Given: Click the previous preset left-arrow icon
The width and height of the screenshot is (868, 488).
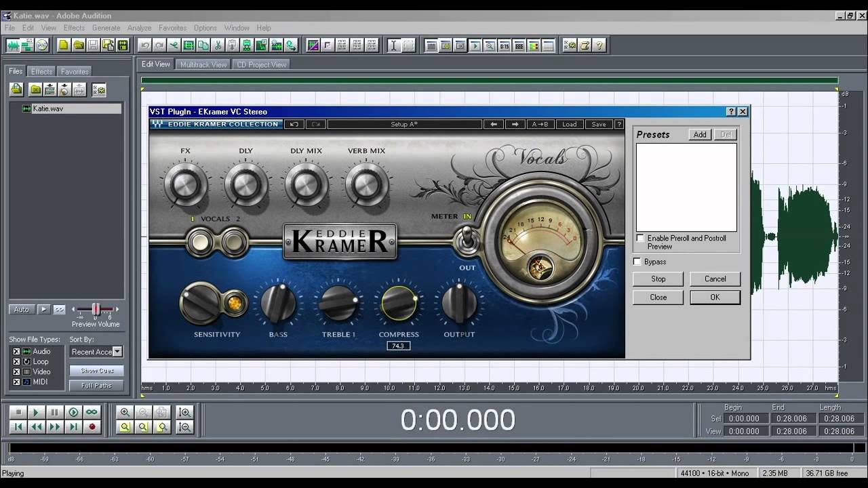Looking at the screenshot, I should [x=493, y=124].
